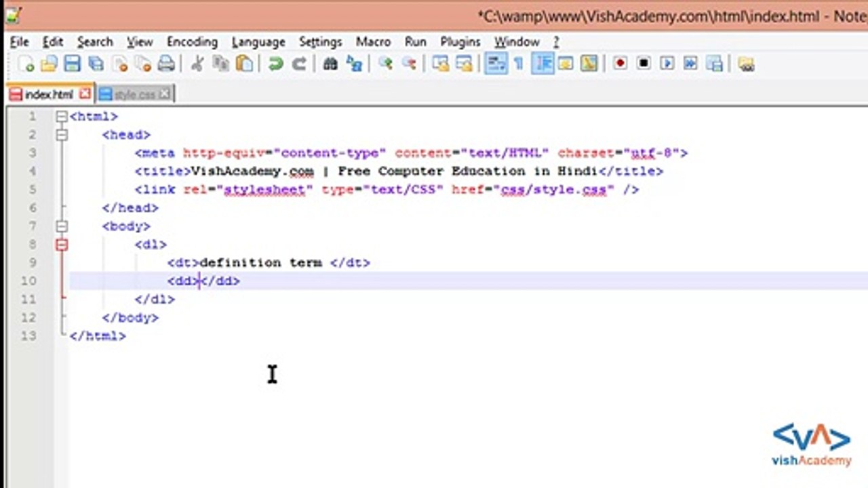Copy selection with the Copy toolbar icon
Screen dimensions: 868x488
coord(221,64)
